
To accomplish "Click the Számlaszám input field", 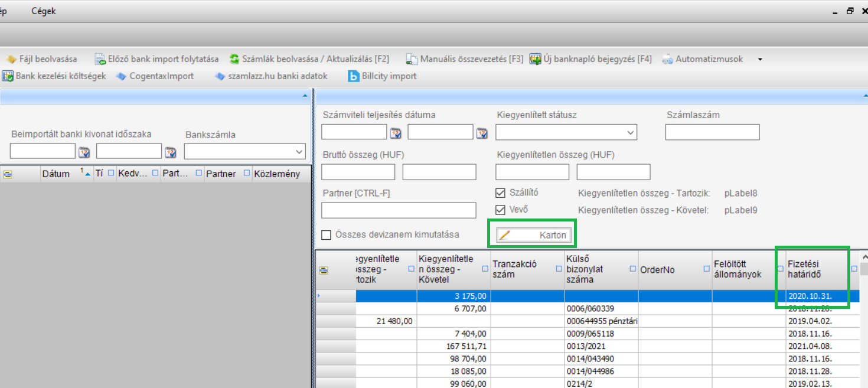I will (712, 133).
